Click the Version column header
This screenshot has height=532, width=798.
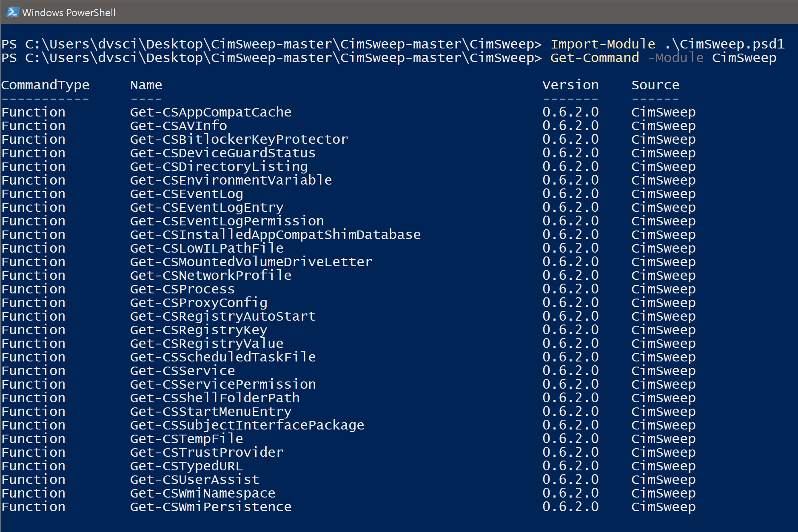pyautogui.click(x=570, y=85)
